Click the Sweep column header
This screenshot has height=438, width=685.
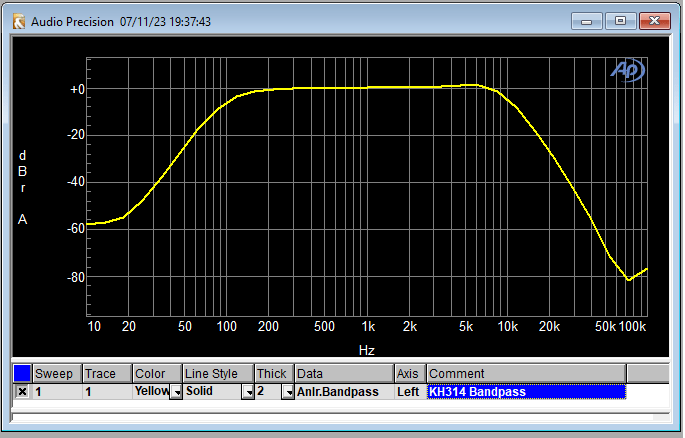(x=57, y=374)
